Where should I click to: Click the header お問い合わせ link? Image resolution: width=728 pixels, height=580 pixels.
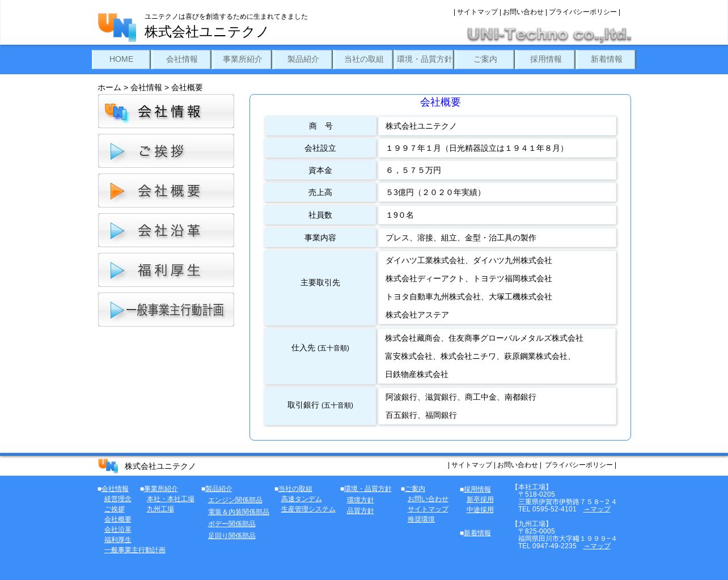(x=523, y=12)
